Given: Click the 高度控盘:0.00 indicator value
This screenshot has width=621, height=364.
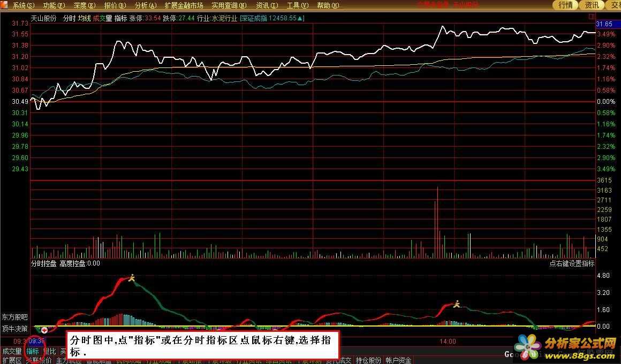Looking at the screenshot, I should [80, 263].
